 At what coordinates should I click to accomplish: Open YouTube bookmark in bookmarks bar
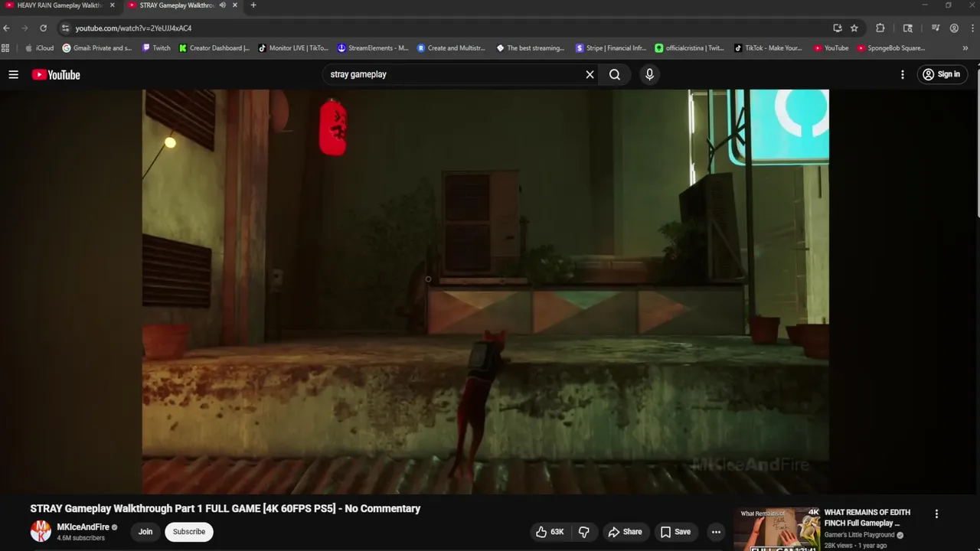tap(831, 48)
